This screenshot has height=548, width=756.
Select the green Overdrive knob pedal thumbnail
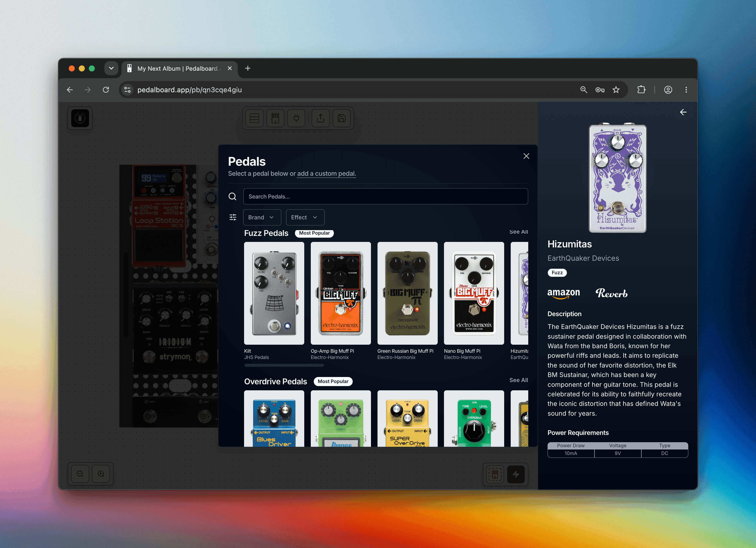click(x=474, y=419)
